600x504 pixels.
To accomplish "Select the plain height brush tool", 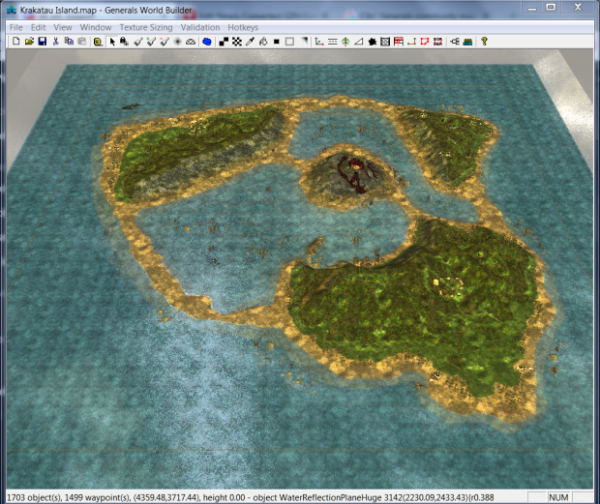I will pos(138,41).
